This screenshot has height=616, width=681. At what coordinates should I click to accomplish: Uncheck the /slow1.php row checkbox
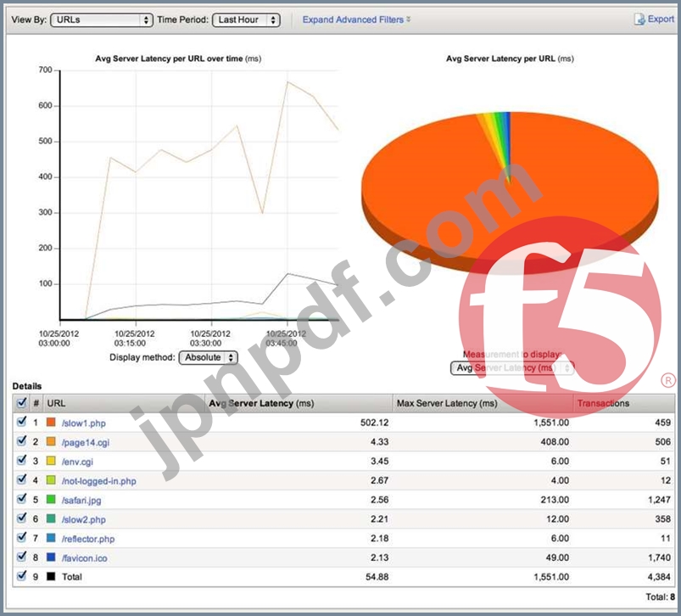tap(21, 422)
